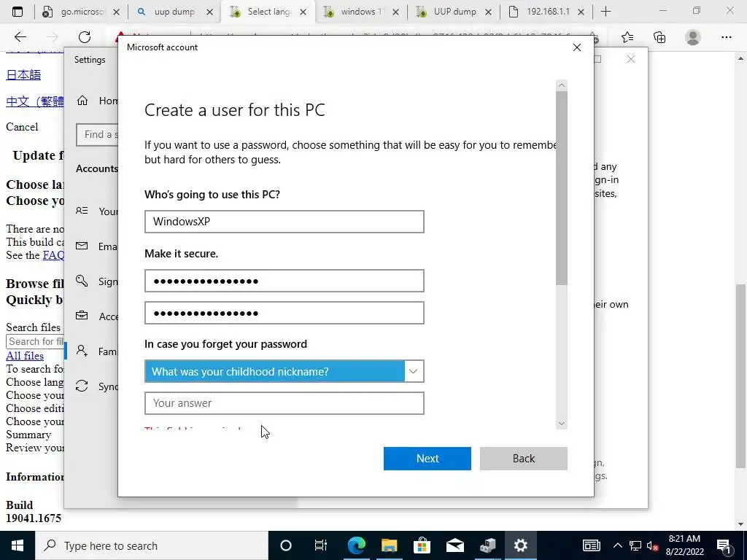The width and height of the screenshot is (747, 560).
Task: Click the confirm password field
Action: tap(284, 313)
